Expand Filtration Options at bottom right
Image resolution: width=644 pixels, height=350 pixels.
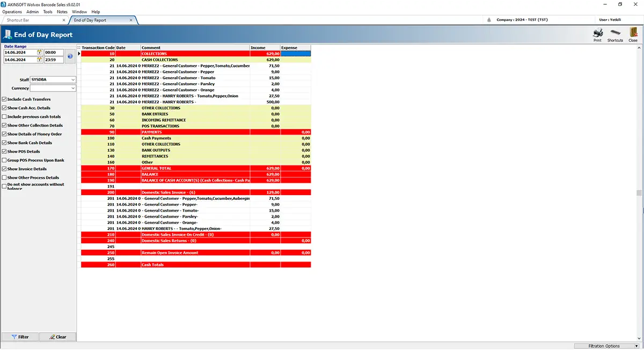point(608,346)
